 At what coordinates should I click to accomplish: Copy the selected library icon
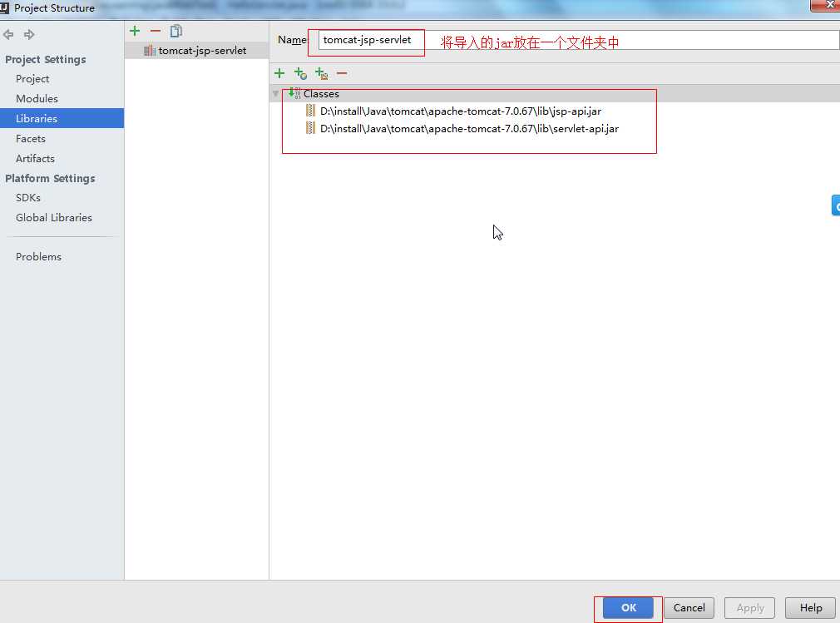coord(176,31)
